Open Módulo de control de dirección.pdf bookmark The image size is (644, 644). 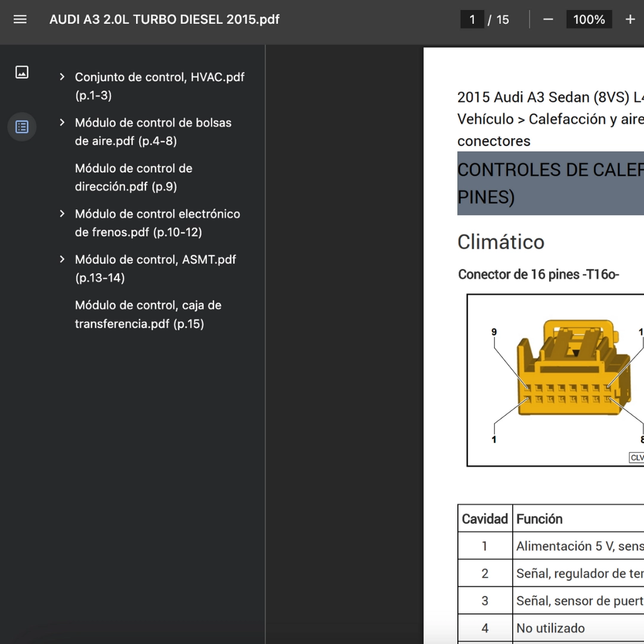point(134,178)
